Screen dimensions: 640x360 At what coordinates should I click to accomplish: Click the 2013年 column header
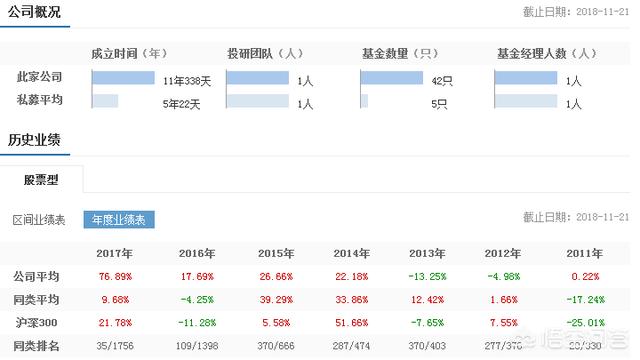click(427, 253)
